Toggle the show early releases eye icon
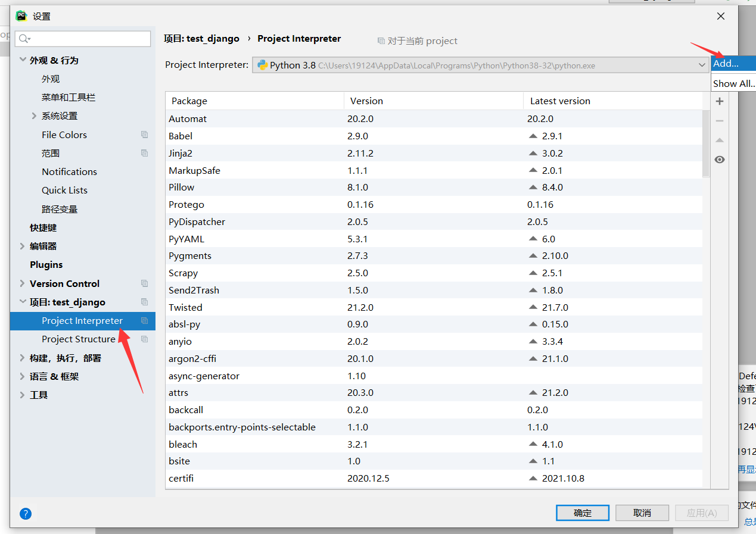The image size is (756, 534). [720, 160]
